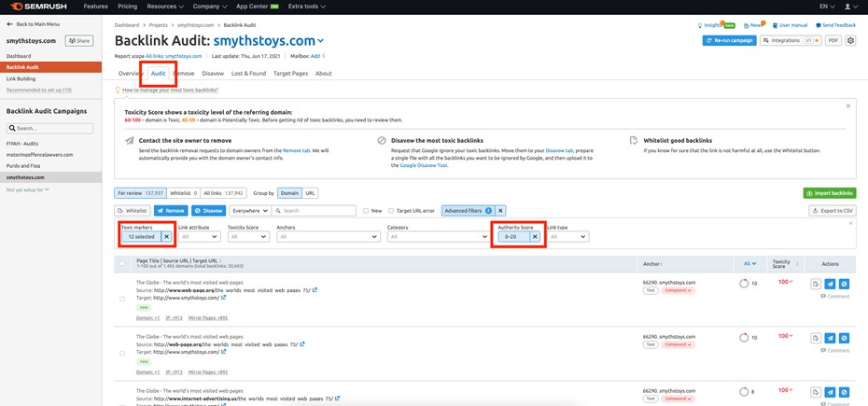Expand Not yet setup for list
This screenshot has width=868, height=406.
(28, 189)
